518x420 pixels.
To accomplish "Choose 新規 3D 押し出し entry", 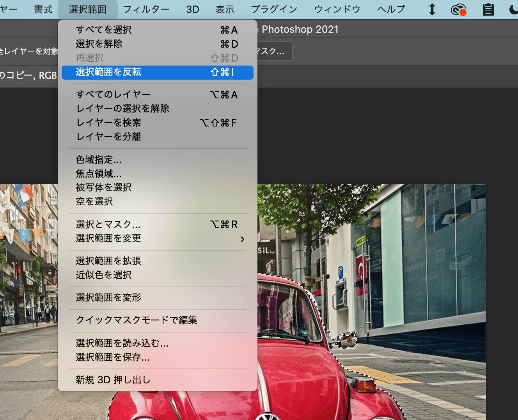I will [158, 380].
